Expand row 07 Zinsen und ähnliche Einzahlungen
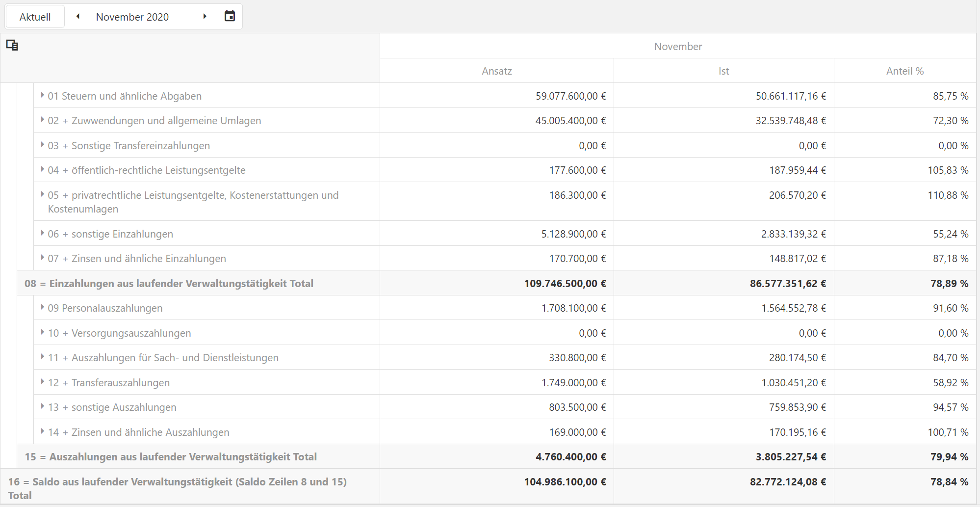The image size is (980, 507). click(x=42, y=257)
